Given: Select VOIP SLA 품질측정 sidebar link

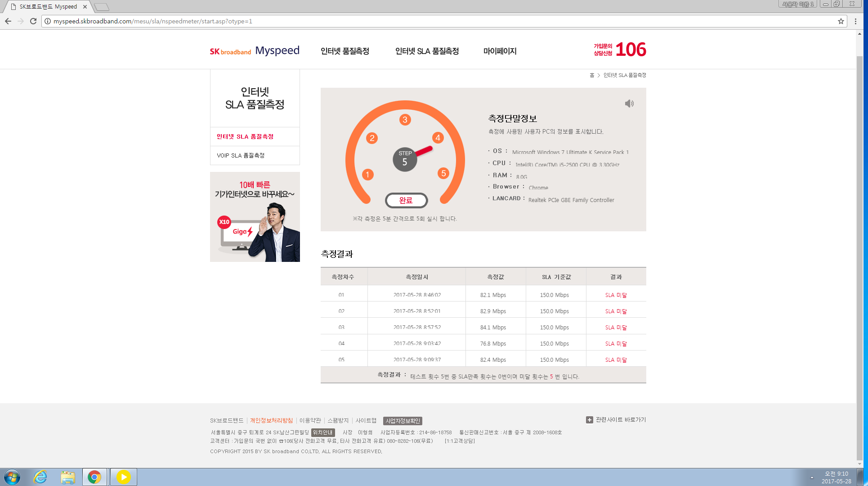Looking at the screenshot, I should click(x=241, y=155).
